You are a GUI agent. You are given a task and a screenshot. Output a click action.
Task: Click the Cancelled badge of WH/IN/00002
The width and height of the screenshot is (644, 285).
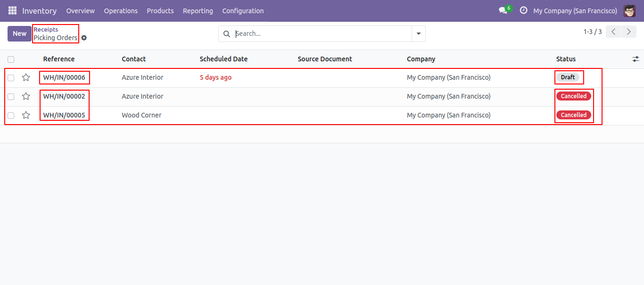tap(574, 96)
